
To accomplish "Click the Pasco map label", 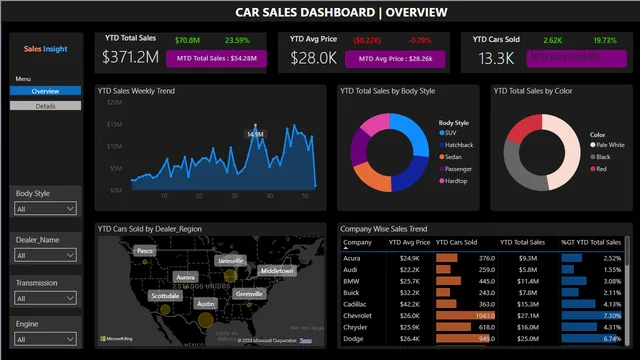I will pyautogui.click(x=144, y=251).
